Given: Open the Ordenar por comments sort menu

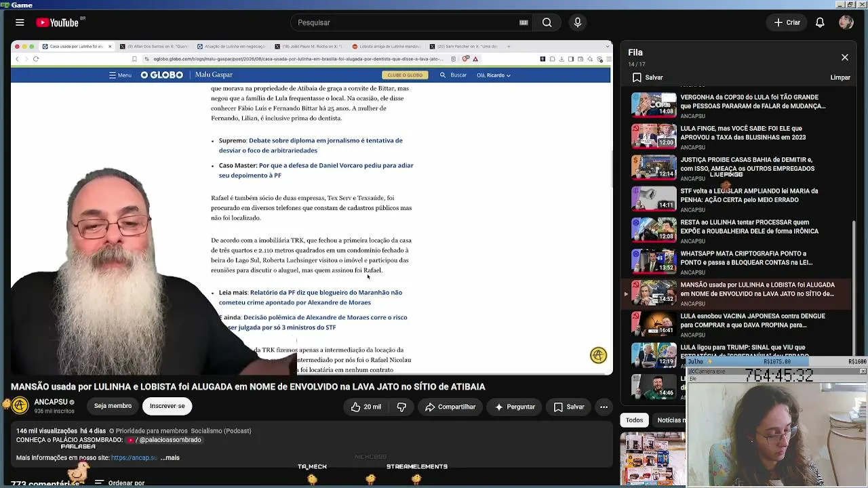Looking at the screenshot, I should point(120,483).
